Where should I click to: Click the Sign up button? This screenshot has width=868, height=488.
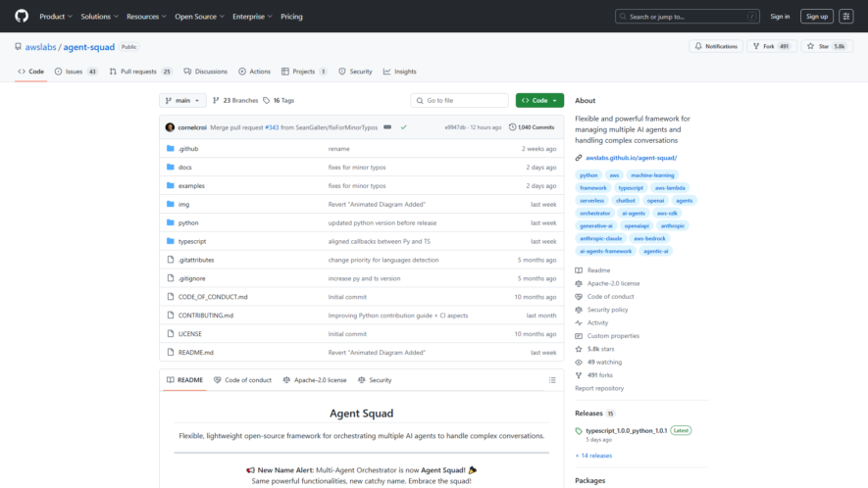817,17
